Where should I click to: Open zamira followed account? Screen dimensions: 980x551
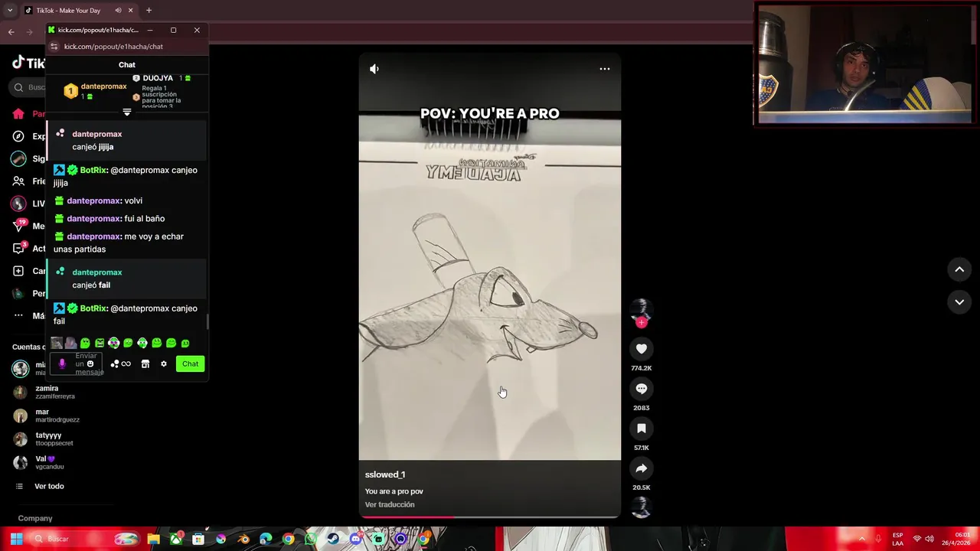[x=46, y=392]
